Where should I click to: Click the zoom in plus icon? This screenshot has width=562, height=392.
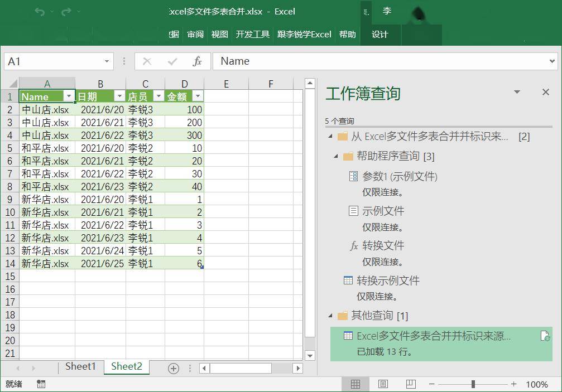tap(513, 384)
